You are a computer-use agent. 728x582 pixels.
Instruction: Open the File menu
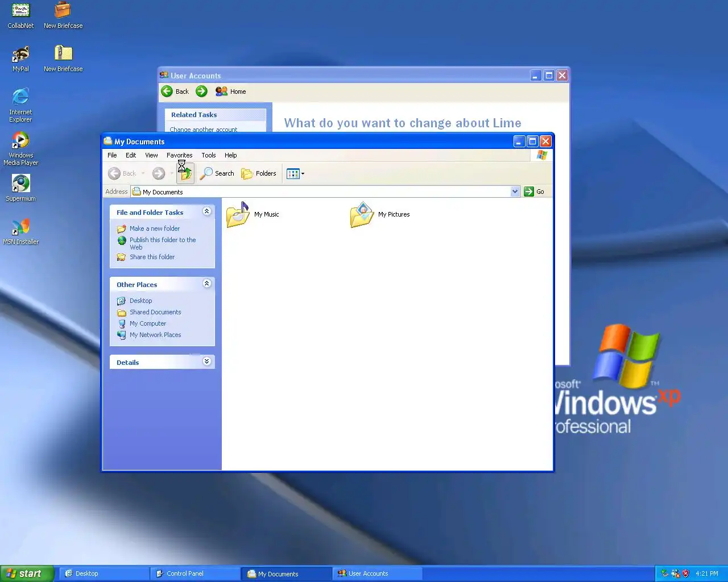click(112, 155)
